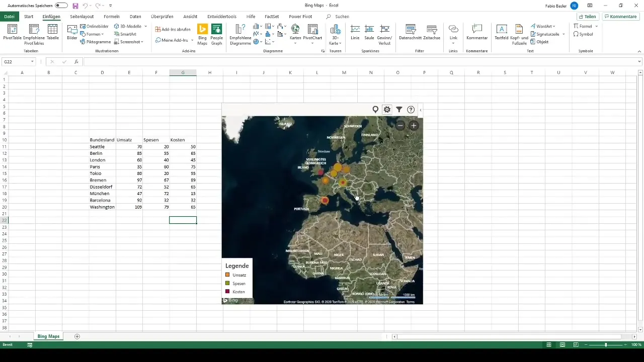Select the Bing Maps sheet tab
The width and height of the screenshot is (644, 362).
(48, 336)
